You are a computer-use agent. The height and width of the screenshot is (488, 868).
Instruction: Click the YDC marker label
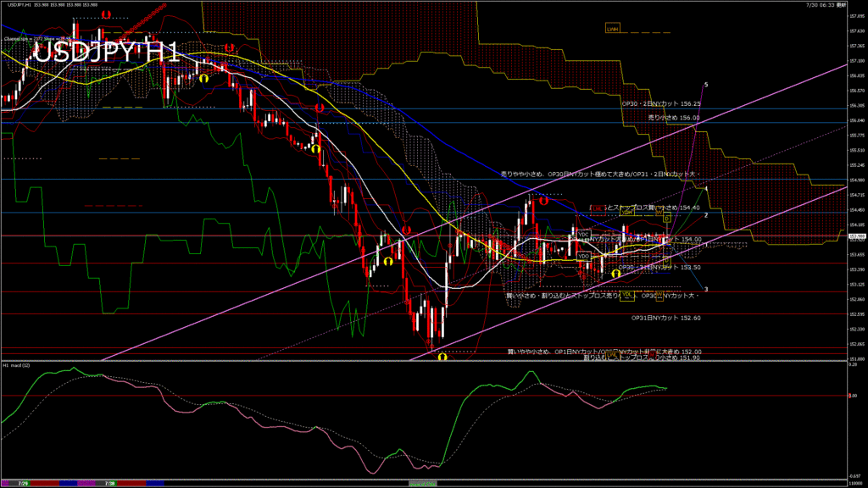pyautogui.click(x=584, y=234)
